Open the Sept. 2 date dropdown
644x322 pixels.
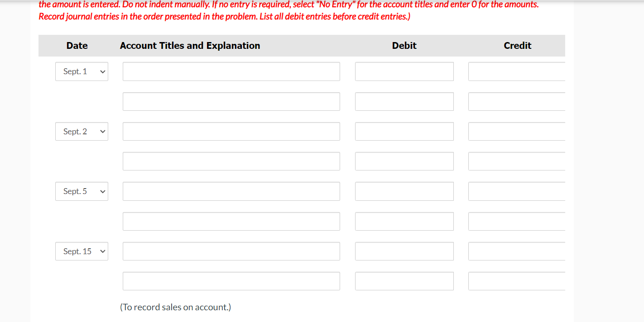click(x=82, y=131)
